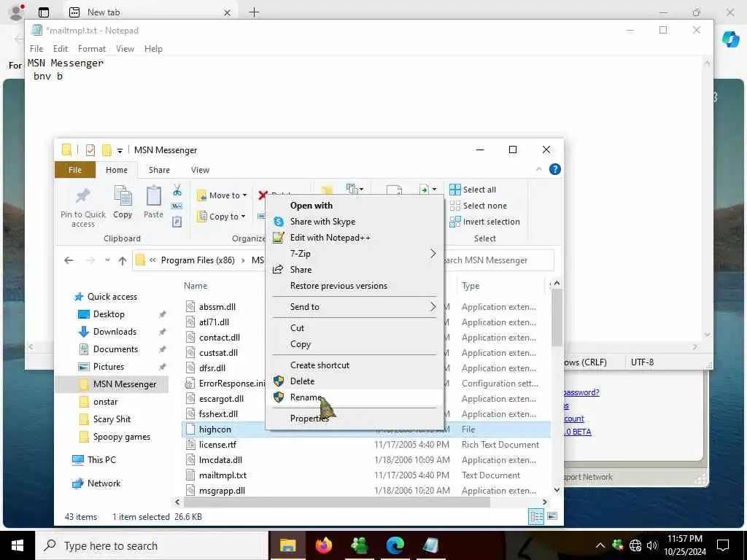Open the File tab in Explorer
This screenshot has height=560, width=747.
click(75, 170)
